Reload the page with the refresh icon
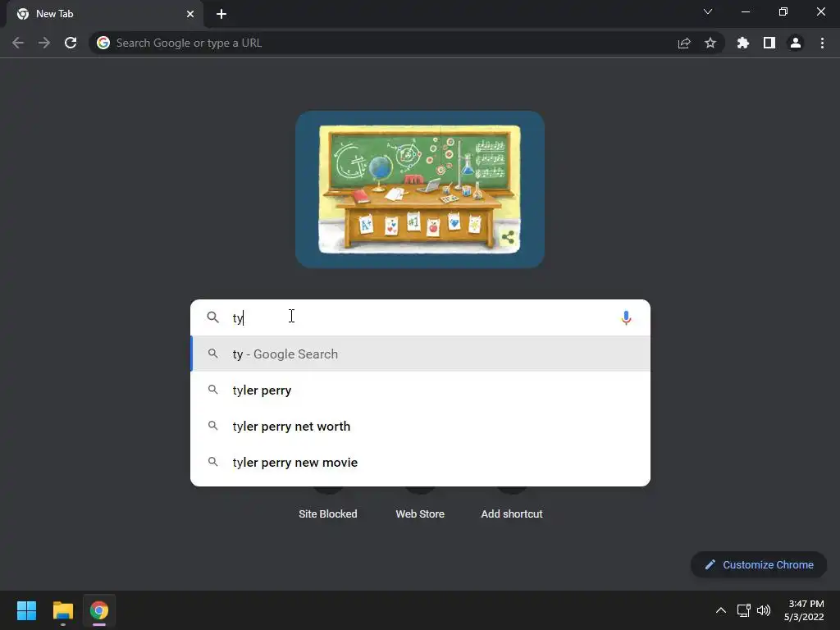 click(x=71, y=43)
